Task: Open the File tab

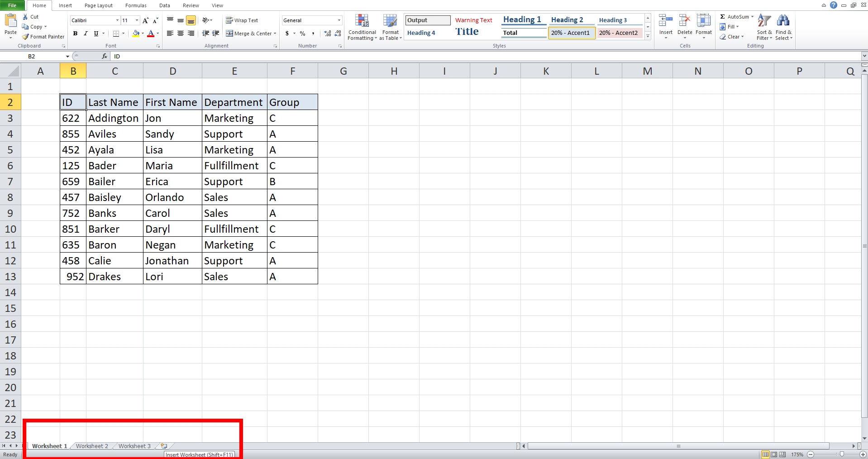Action: pos(12,5)
